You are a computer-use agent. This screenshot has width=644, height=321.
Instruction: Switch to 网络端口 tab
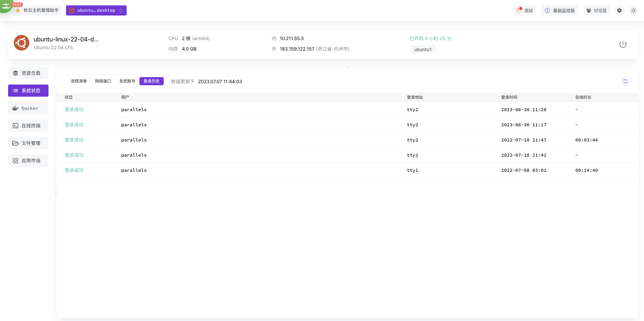[x=103, y=81]
